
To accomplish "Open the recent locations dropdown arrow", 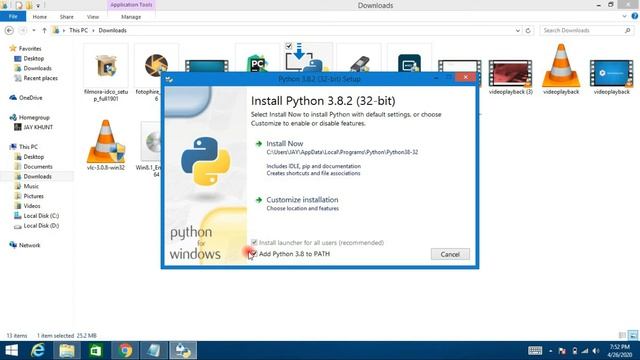I will click(34, 31).
